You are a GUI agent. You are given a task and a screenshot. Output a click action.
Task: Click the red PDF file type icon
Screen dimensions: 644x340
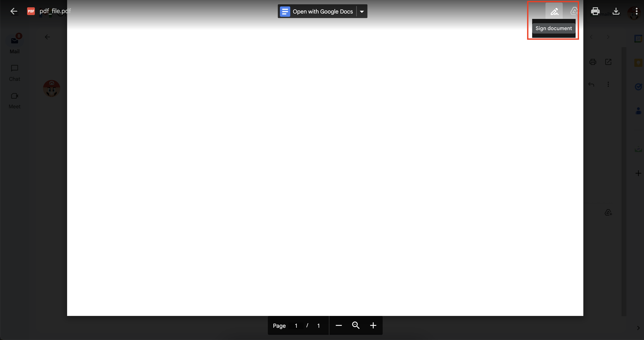[31, 11]
